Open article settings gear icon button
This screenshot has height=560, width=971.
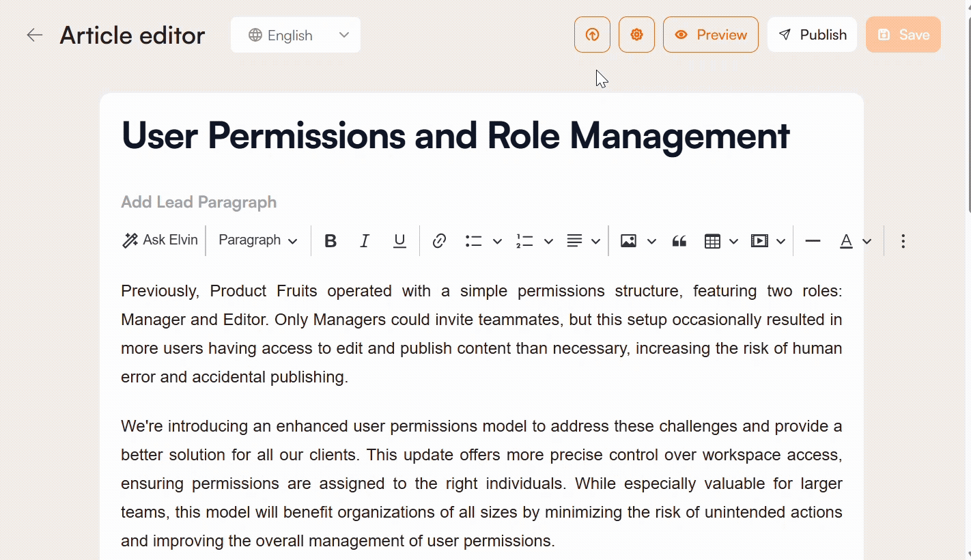pyautogui.click(x=636, y=35)
